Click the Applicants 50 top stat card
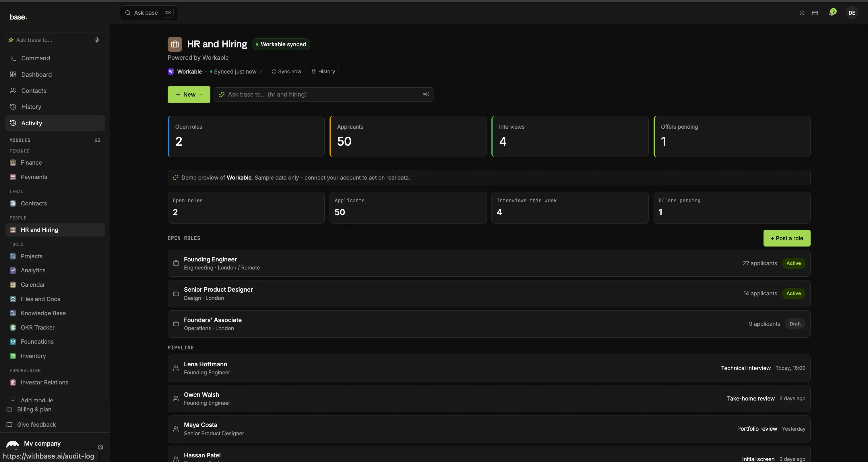 pos(408,136)
